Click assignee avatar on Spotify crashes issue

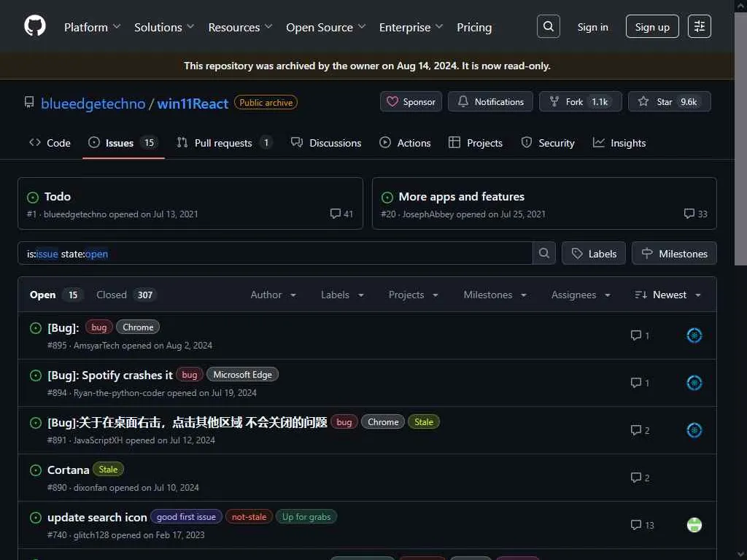694,383
